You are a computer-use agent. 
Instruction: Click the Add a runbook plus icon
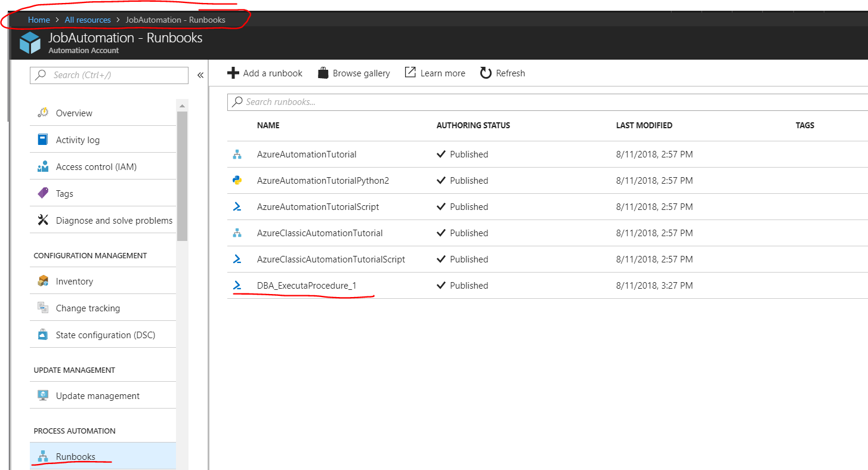click(233, 73)
